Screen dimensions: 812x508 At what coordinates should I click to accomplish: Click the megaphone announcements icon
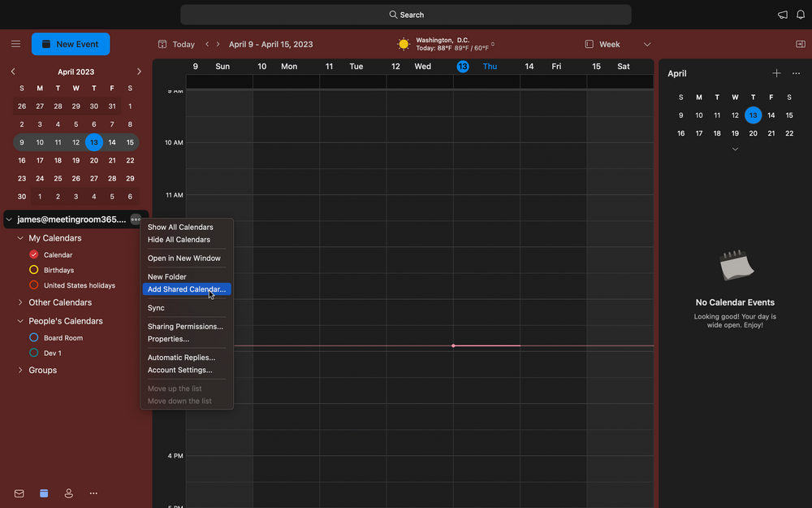coord(782,15)
